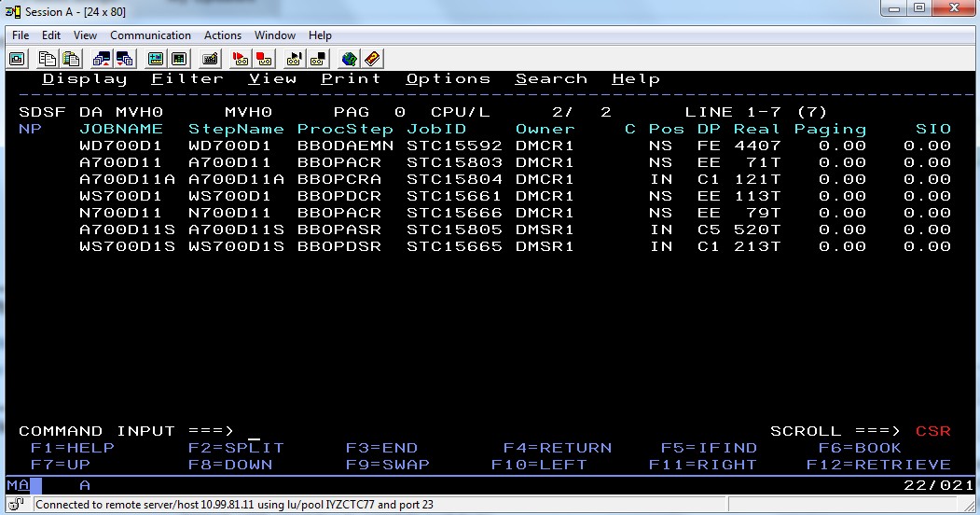Start recording a macro via toolbar icon
Image resolution: width=980 pixels, height=515 pixels.
240,59
